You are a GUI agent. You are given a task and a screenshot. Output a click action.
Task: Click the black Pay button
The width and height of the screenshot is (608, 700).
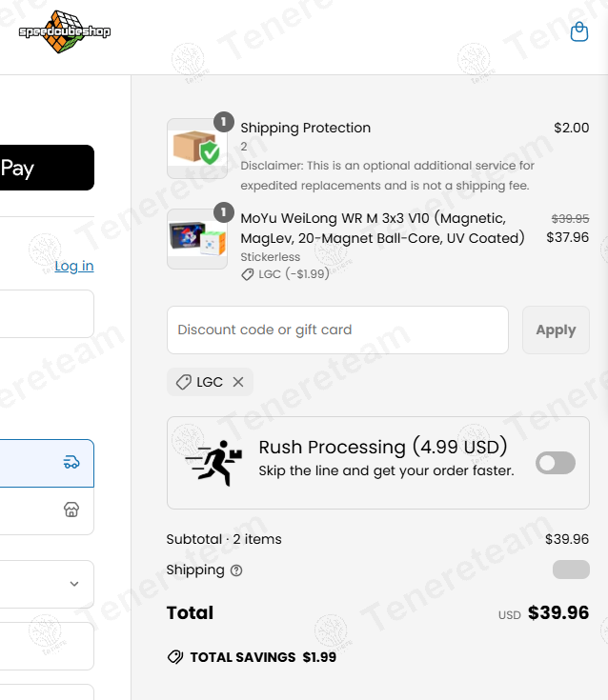pos(47,169)
